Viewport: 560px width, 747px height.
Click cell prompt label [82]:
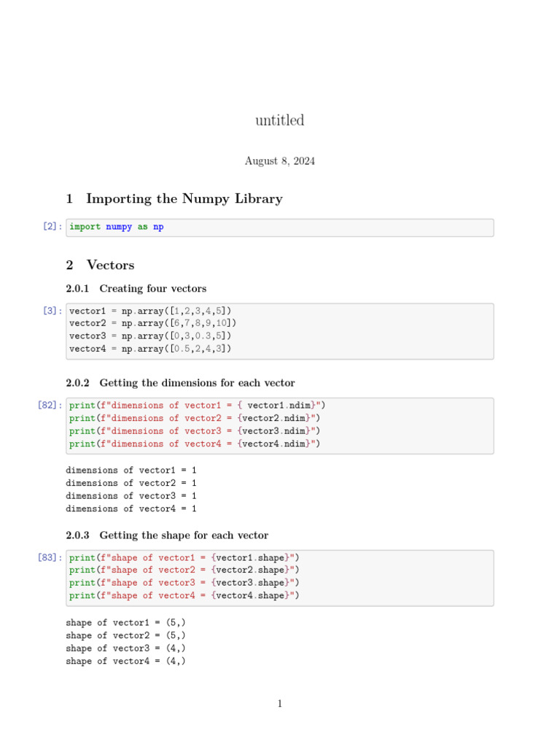(50, 405)
